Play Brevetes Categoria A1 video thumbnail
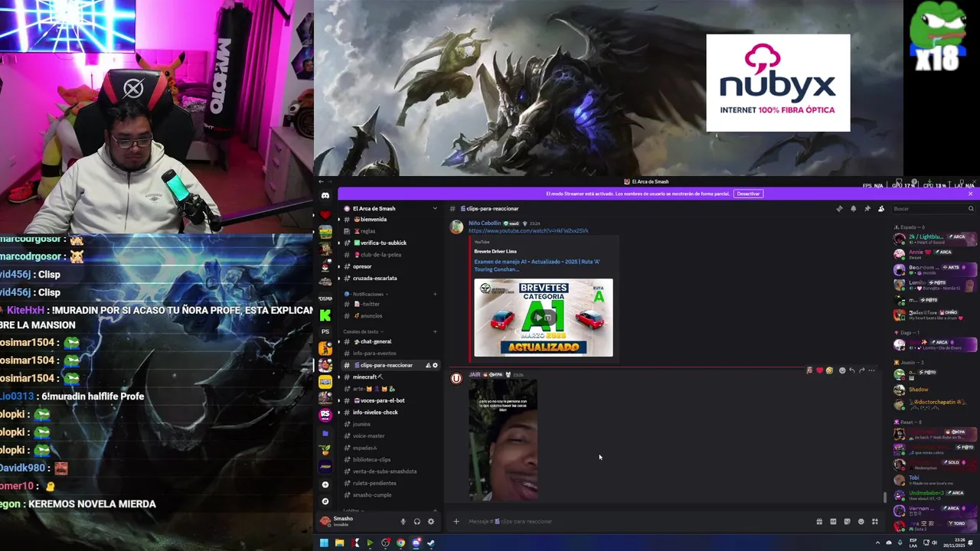The height and width of the screenshot is (551, 980). point(544,318)
